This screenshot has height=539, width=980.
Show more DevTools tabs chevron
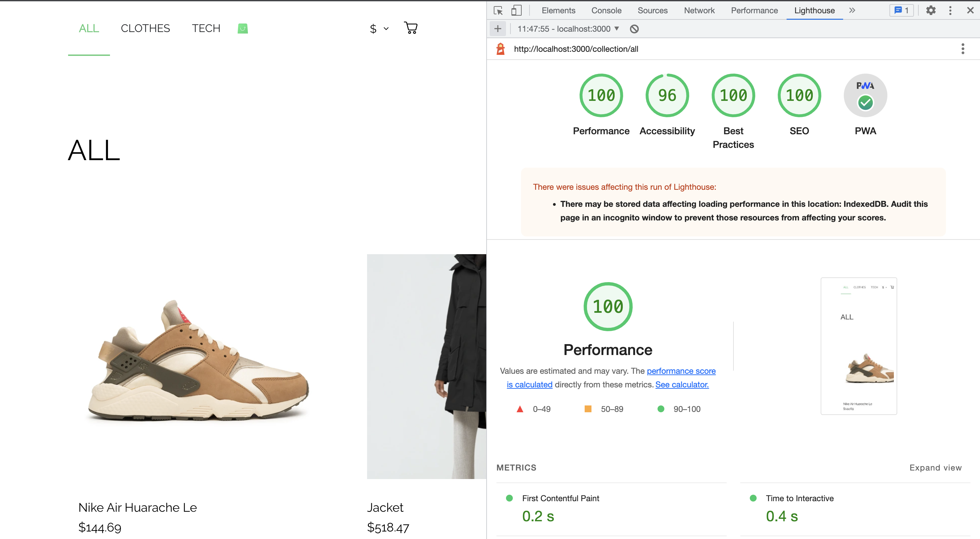[852, 10]
